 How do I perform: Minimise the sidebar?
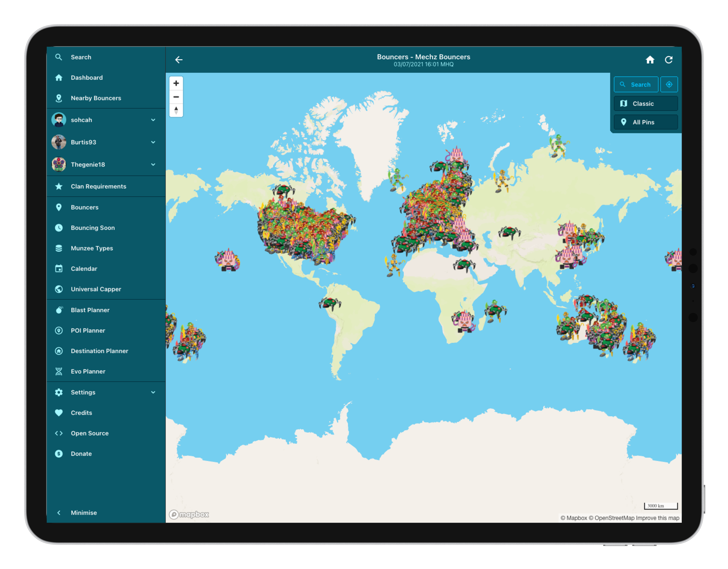pyautogui.click(x=106, y=513)
